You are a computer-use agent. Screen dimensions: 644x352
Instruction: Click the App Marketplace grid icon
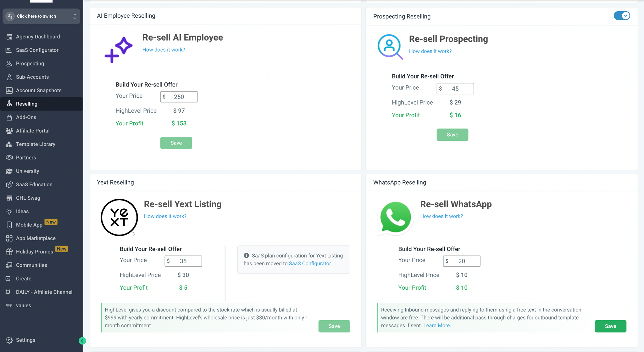(x=9, y=238)
